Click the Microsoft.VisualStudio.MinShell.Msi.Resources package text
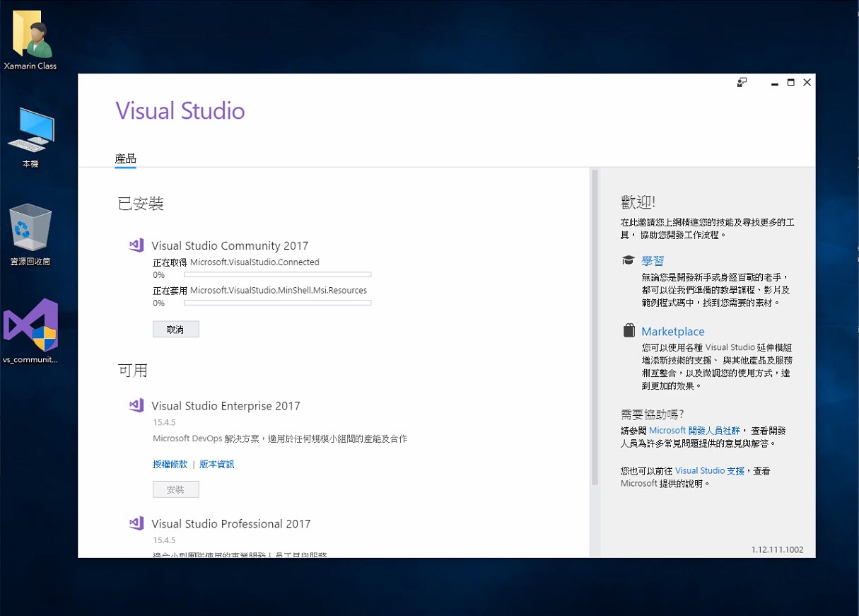859x616 pixels. point(279,290)
